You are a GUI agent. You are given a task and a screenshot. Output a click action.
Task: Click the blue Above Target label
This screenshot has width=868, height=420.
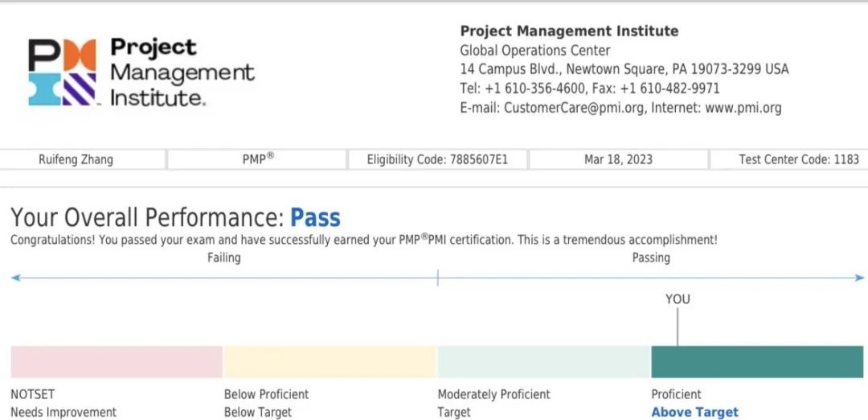[694, 412]
